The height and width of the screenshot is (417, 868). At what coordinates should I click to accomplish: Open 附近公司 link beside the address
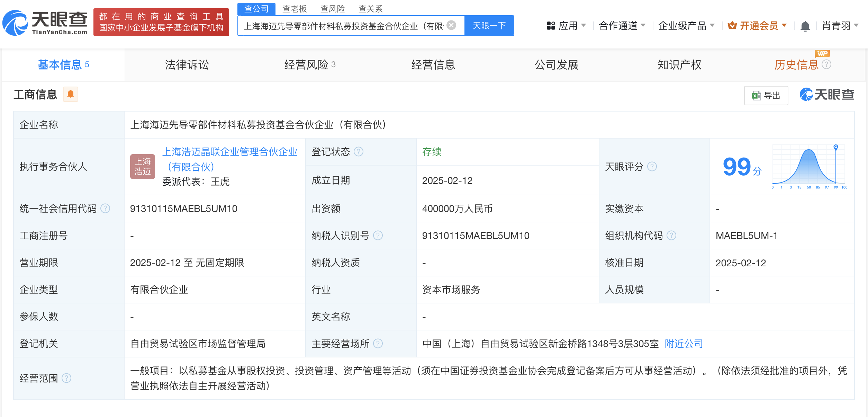tap(684, 344)
